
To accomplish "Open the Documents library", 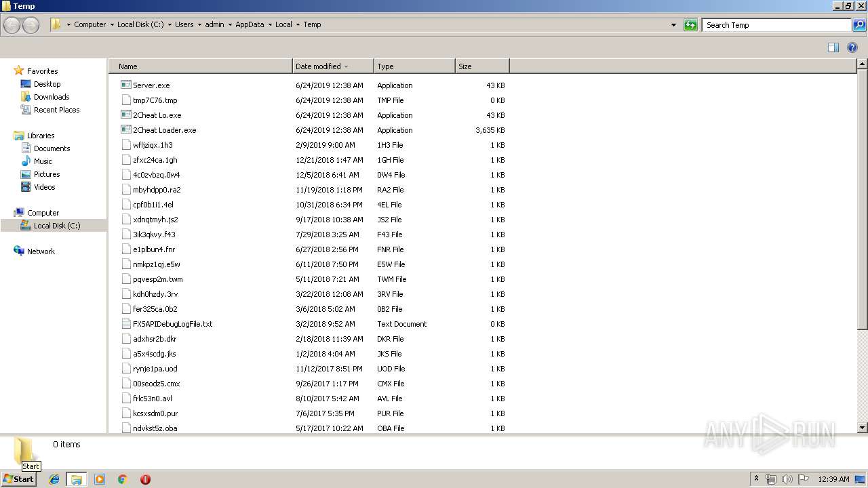I will pos(52,148).
